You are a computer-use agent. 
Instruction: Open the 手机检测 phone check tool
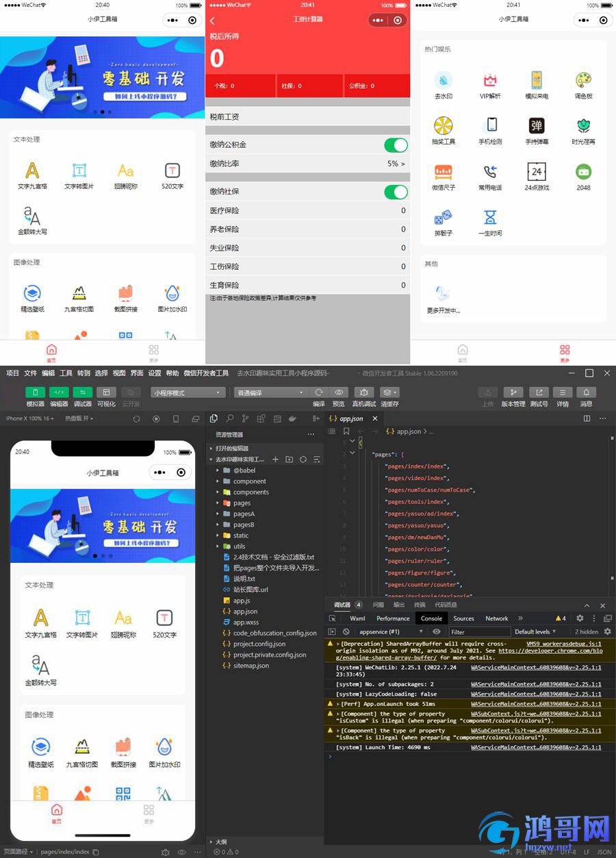click(x=490, y=125)
